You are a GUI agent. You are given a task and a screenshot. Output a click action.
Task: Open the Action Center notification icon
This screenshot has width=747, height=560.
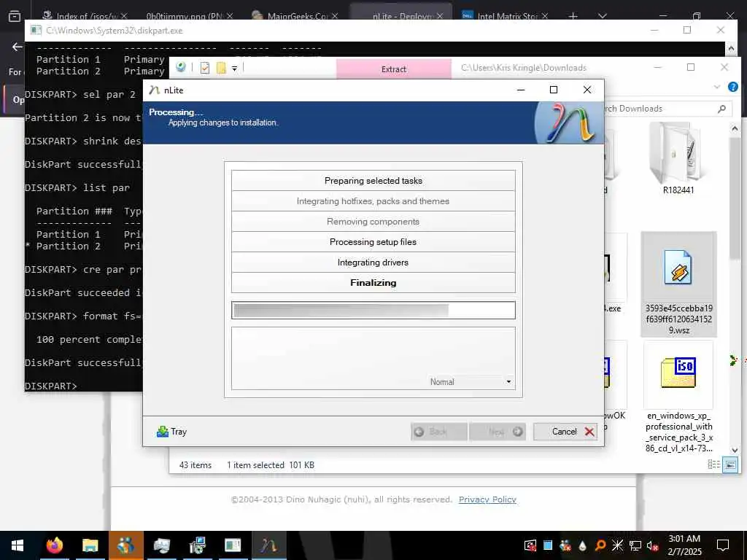pyautogui.click(x=723, y=545)
